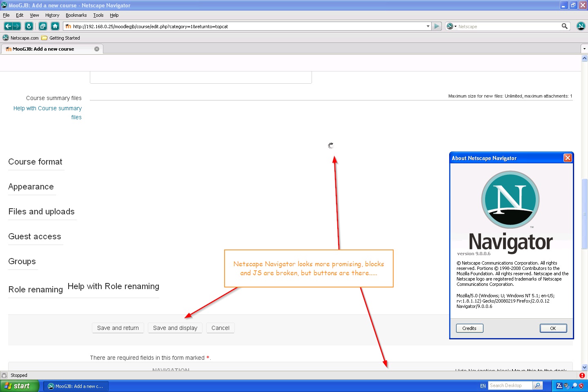Click the Search Desktop field in taskbar

coord(510,385)
